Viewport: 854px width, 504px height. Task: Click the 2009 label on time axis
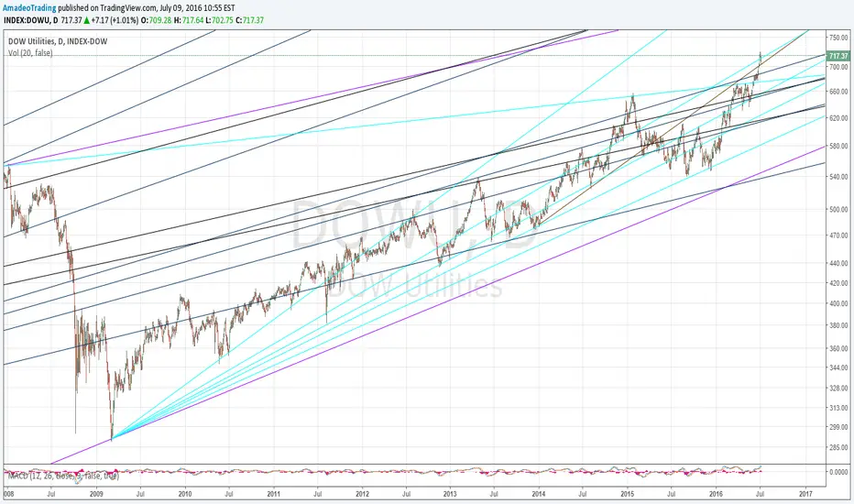coord(96,494)
